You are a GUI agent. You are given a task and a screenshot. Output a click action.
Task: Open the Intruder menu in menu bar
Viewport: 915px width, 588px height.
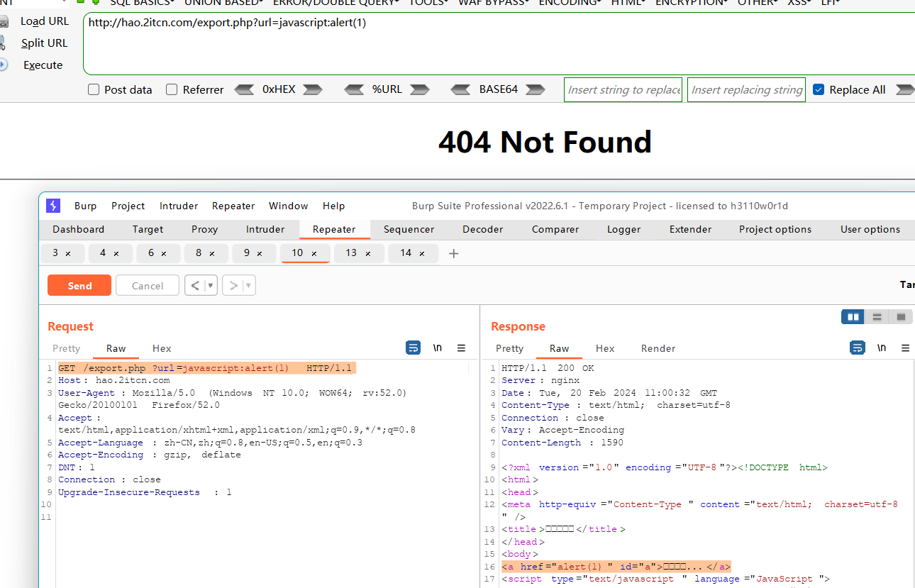click(179, 206)
